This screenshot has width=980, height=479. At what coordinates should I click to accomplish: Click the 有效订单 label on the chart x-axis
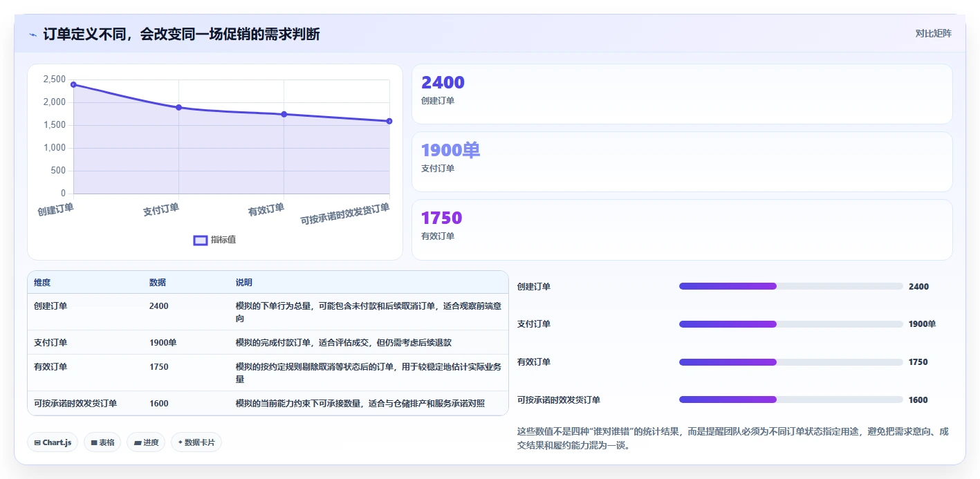[266, 209]
